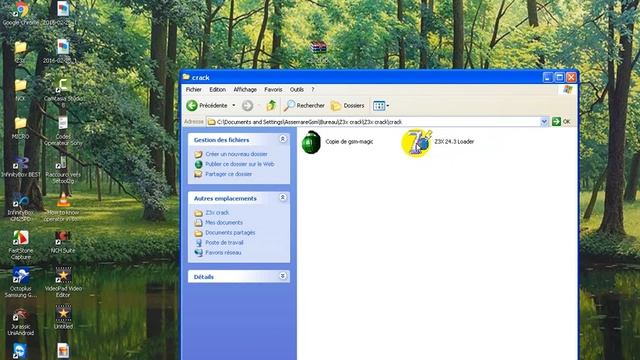Expand the Détails panel
The height and width of the screenshot is (360, 640).
pos(282,276)
